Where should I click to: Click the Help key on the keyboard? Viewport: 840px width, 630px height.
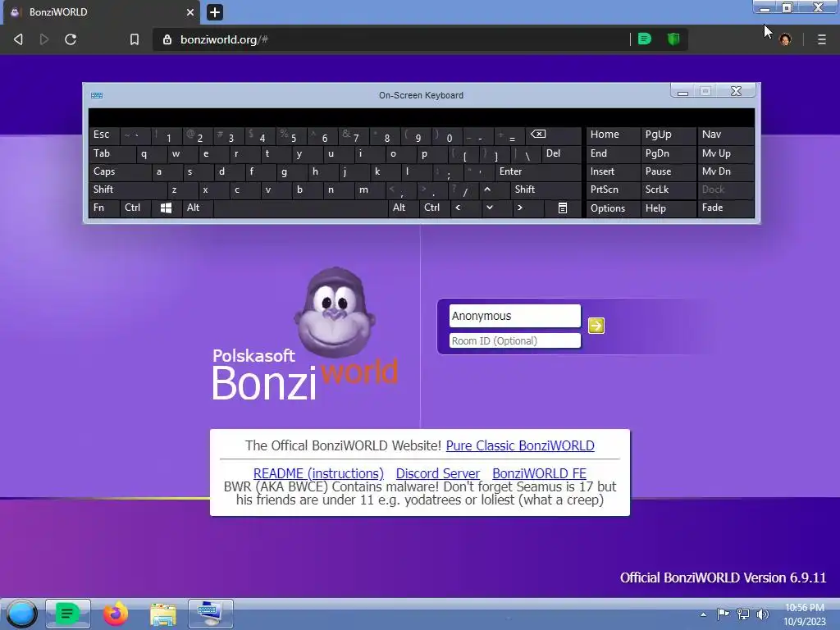(x=668, y=208)
